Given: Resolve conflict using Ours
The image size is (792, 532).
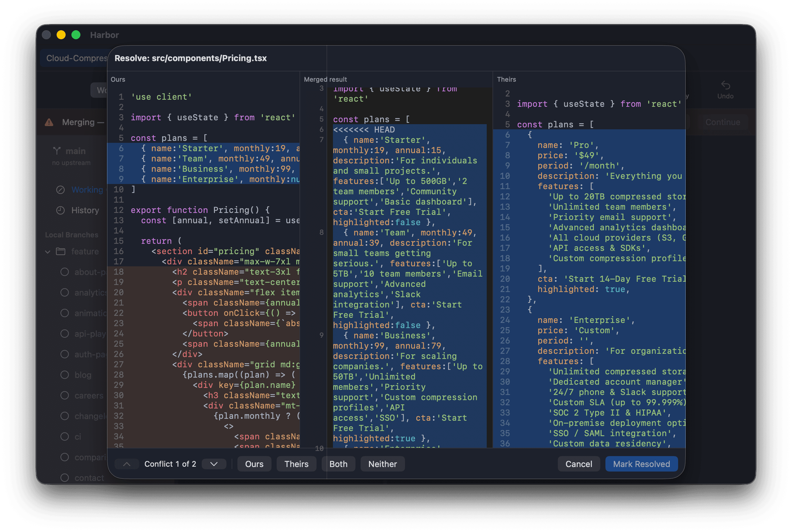Looking at the screenshot, I should 254,464.
